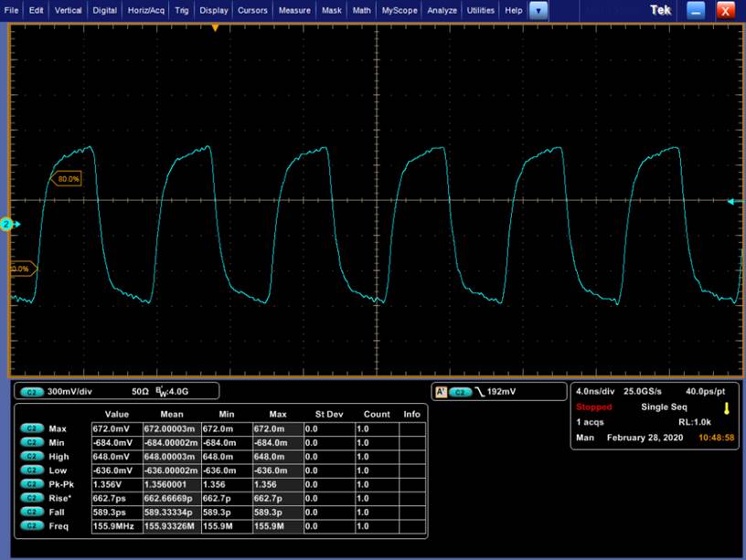Click the Single Seq acquisition mode text
This screenshot has width=746, height=560.
point(664,407)
